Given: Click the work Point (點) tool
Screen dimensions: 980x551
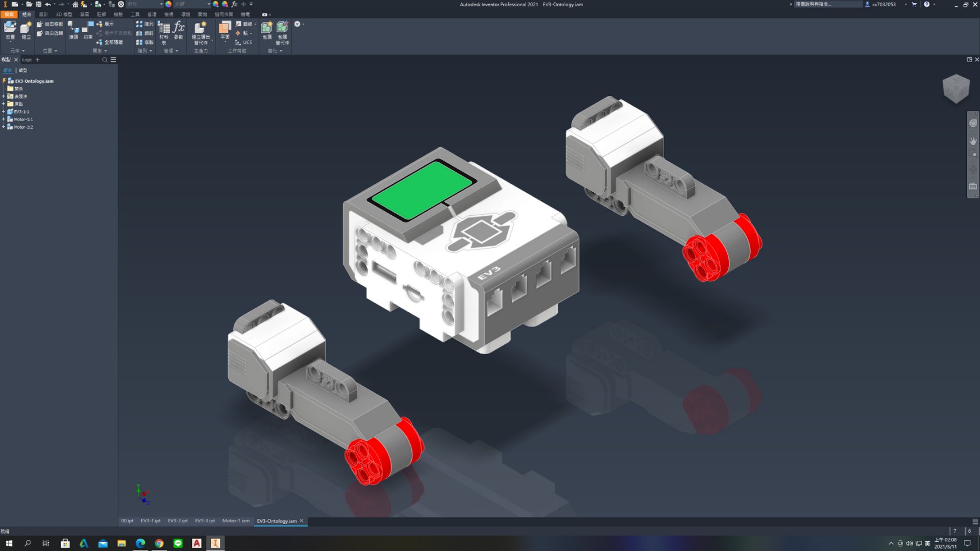Looking at the screenshot, I should (244, 33).
